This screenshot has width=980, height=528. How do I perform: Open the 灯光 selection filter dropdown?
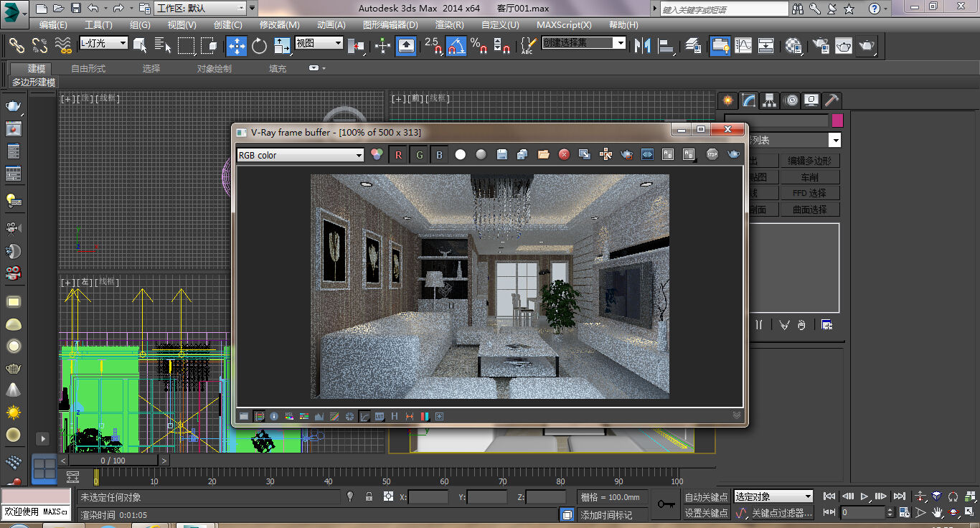click(x=122, y=43)
